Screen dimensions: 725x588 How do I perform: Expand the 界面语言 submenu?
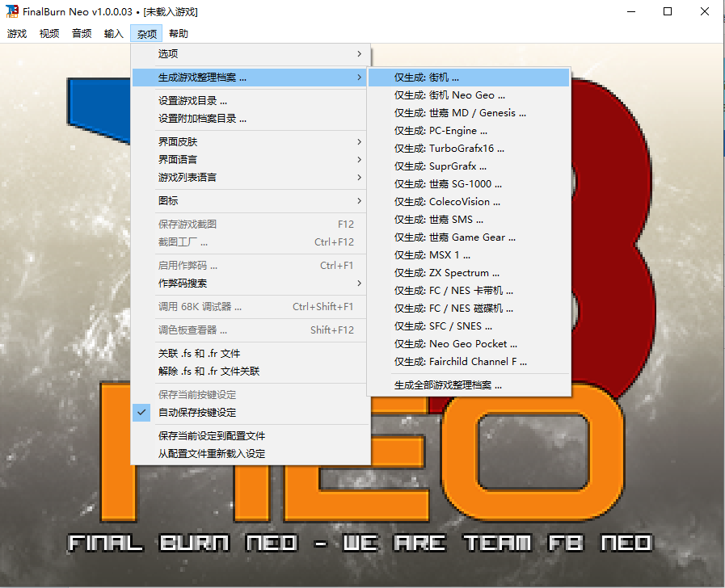(x=251, y=160)
